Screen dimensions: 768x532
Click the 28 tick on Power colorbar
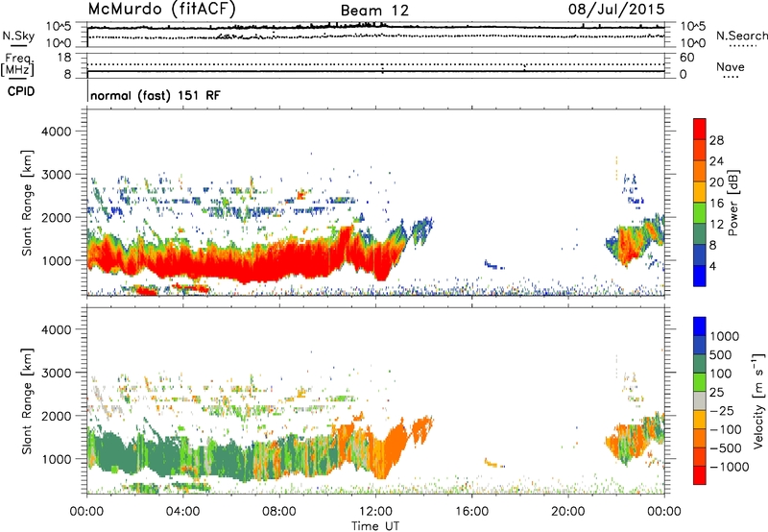(x=716, y=140)
